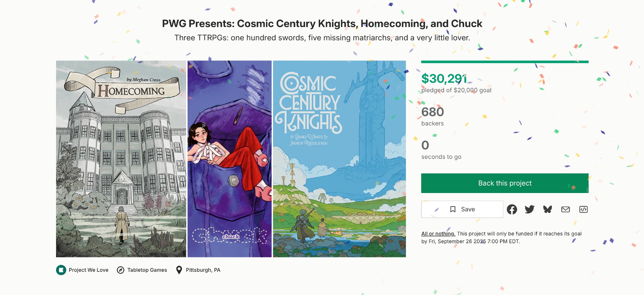The height and width of the screenshot is (295, 644).
Task: Click the bookmark icon in Save button
Action: tap(453, 209)
